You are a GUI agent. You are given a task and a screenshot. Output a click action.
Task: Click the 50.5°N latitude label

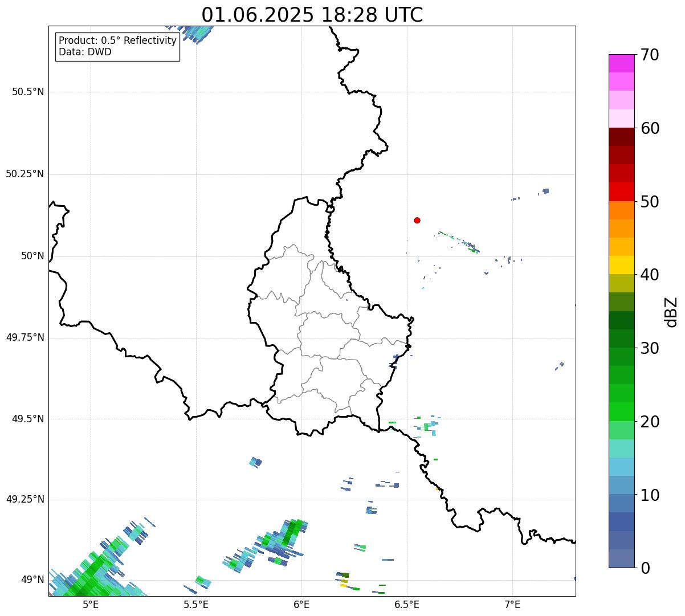27,92
